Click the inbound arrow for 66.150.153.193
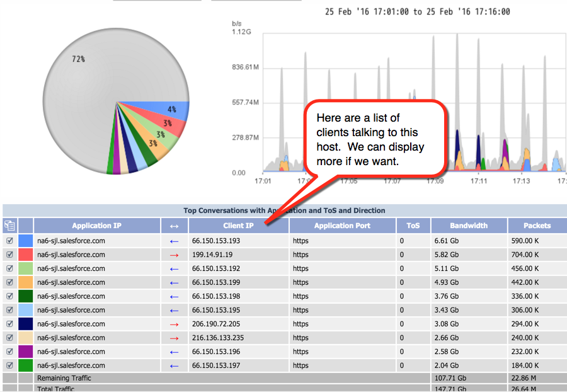Image resolution: width=567 pixels, height=392 pixels. [175, 241]
